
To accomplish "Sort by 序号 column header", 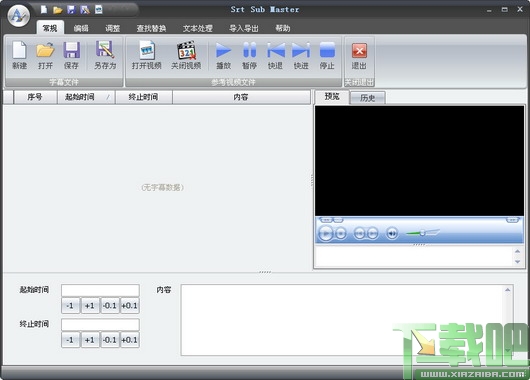I will point(35,97).
